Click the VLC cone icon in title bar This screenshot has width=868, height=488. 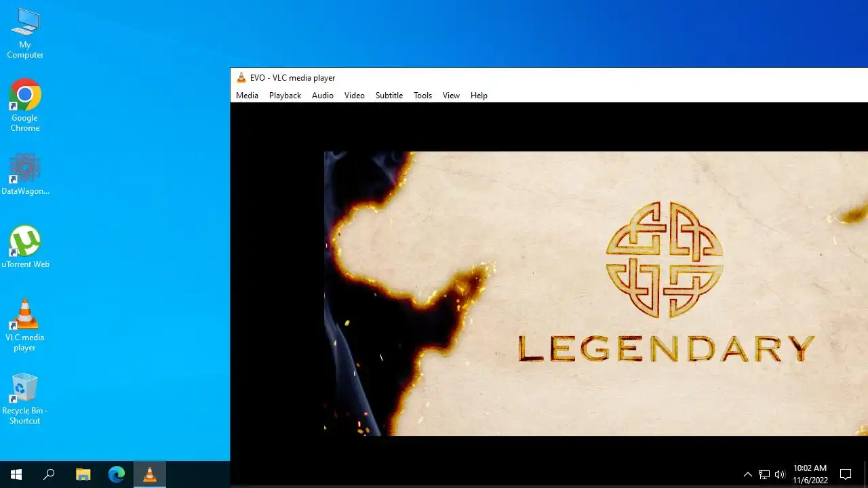pyautogui.click(x=241, y=77)
